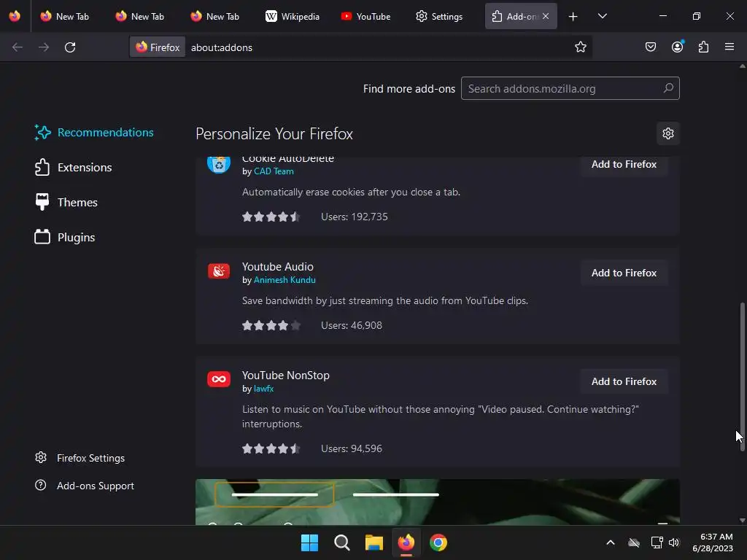Click 'Personalize Your Firefox' heading
This screenshot has width=747, height=560.
tap(274, 134)
